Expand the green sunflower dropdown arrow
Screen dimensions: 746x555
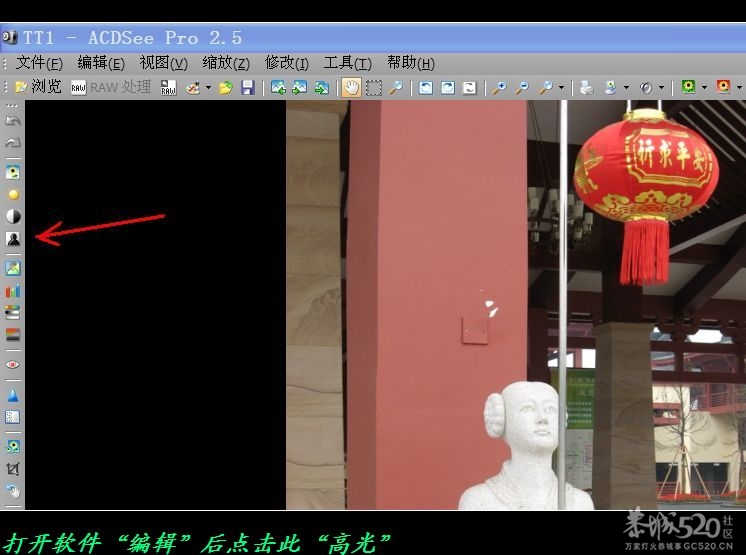pyautogui.click(x=704, y=88)
